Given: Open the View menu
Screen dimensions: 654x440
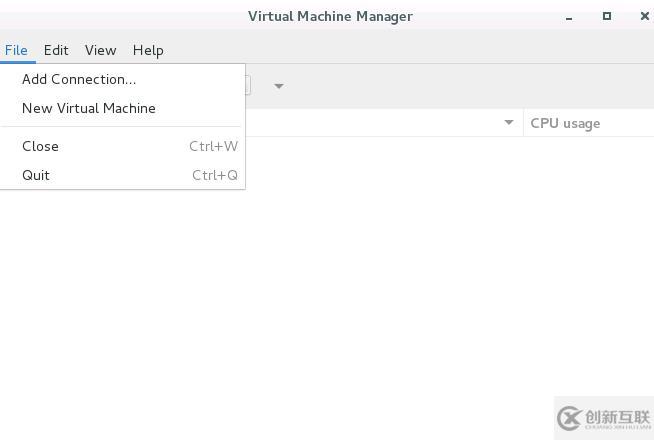Looking at the screenshot, I should click(x=100, y=50).
